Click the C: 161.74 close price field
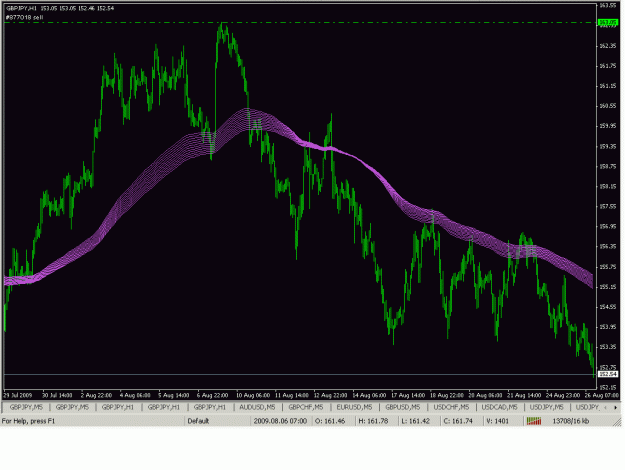 [458, 421]
